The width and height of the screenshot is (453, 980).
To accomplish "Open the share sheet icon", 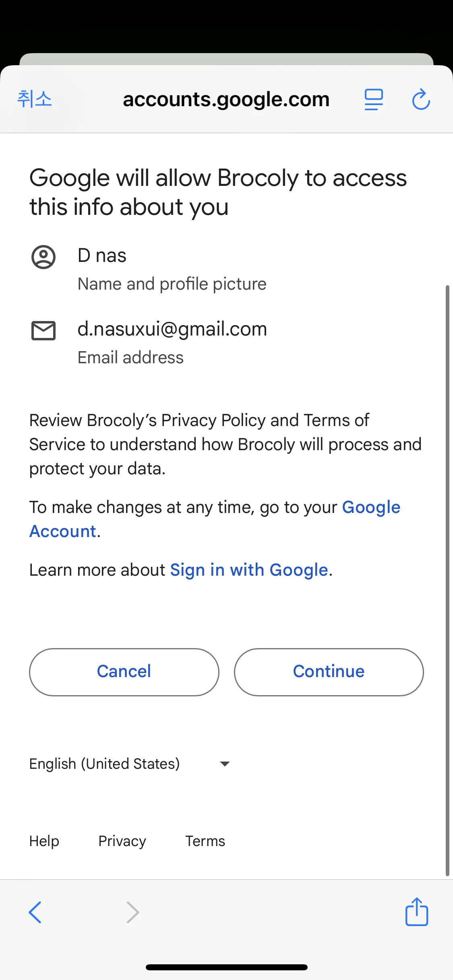I will click(x=416, y=912).
